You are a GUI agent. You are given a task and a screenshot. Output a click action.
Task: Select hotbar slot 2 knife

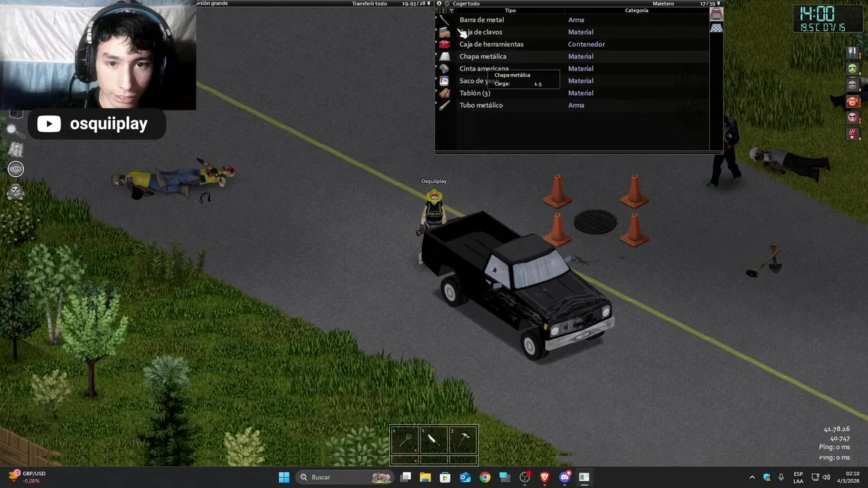coord(434,441)
